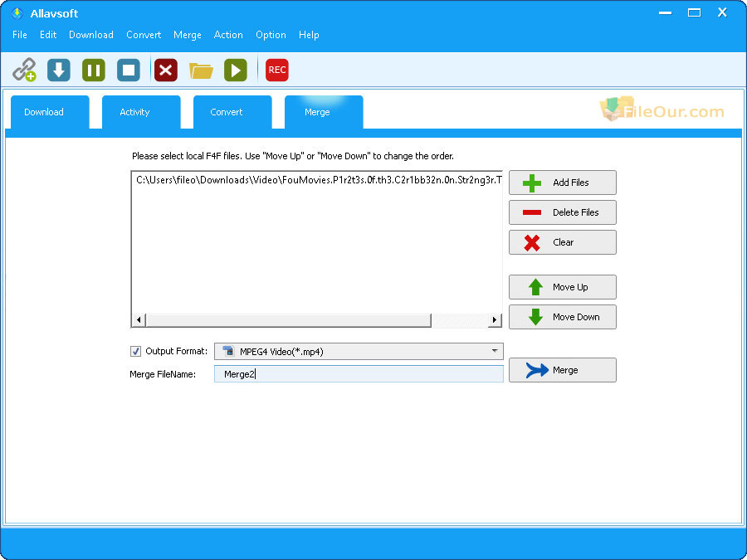Play file with the green play icon
747x560 pixels.
(236, 70)
